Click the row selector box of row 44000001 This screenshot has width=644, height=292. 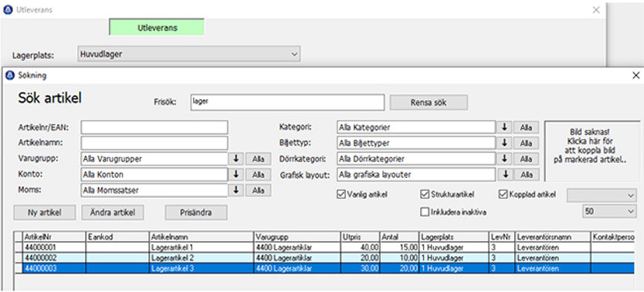(19, 248)
